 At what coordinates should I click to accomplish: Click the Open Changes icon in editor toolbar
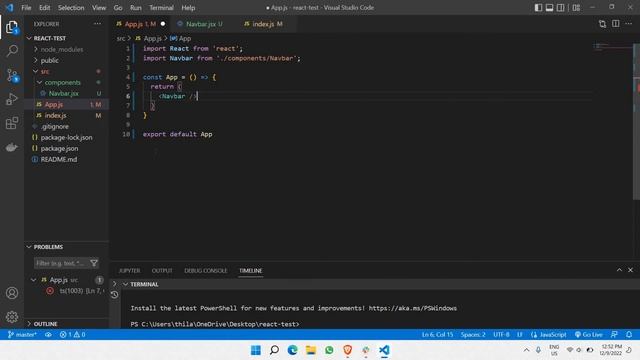[602, 24]
